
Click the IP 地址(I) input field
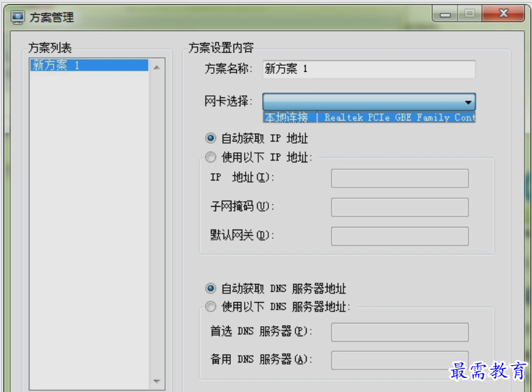pyautogui.click(x=400, y=178)
